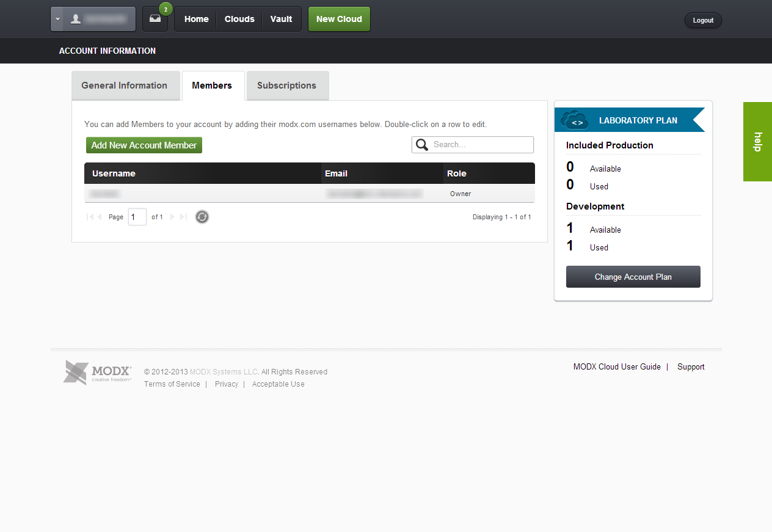
Task: Click the MODX logo in footer
Action: tap(98, 373)
